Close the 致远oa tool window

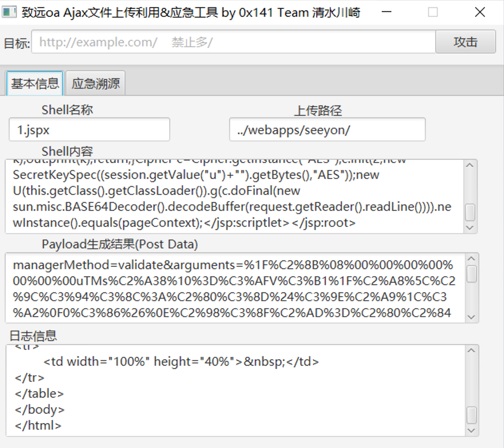tap(480, 12)
